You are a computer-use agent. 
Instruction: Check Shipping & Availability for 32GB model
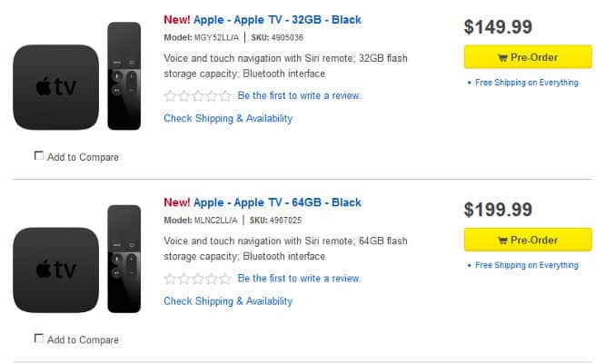coord(228,118)
